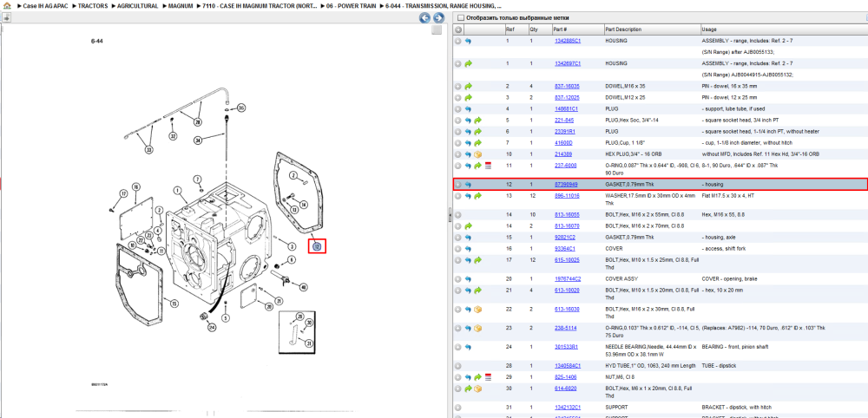Image resolution: width=868 pixels, height=418 pixels.
Task: Click package box icon in 214389 row
Action: [477, 154]
